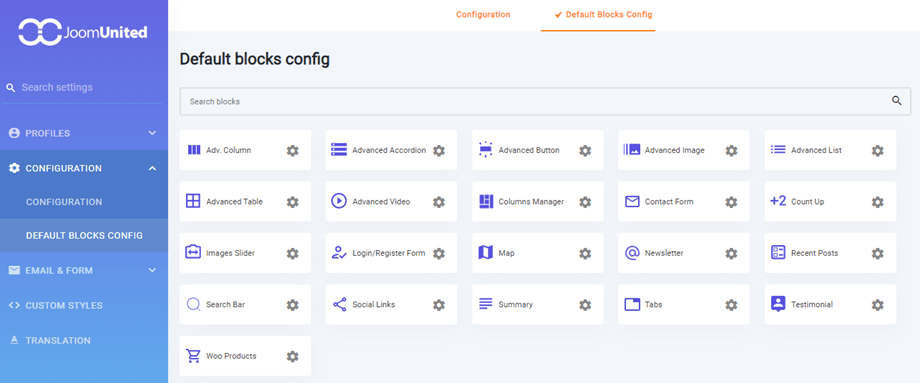The image size is (920, 383).
Task: Open settings gear for Advanced Video block
Action: tap(438, 202)
